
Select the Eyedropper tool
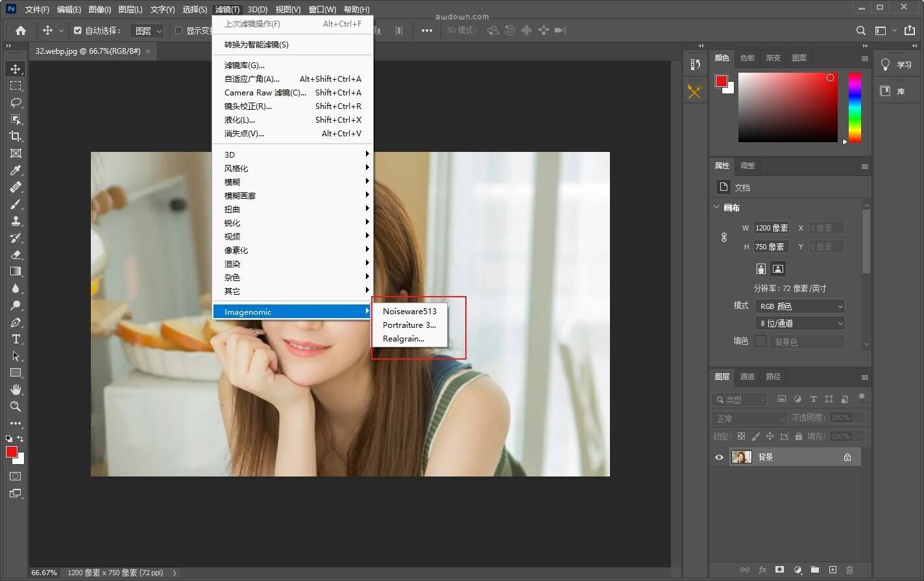(16, 170)
